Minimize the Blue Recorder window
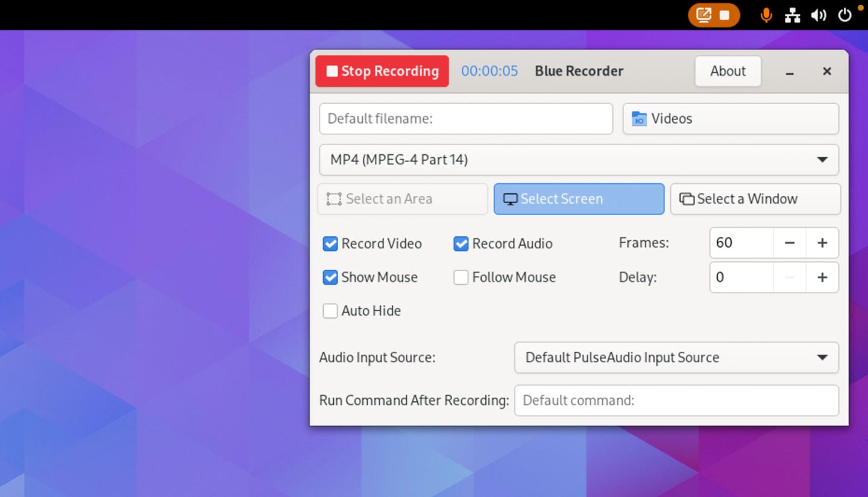This screenshot has width=868, height=497. tap(790, 72)
